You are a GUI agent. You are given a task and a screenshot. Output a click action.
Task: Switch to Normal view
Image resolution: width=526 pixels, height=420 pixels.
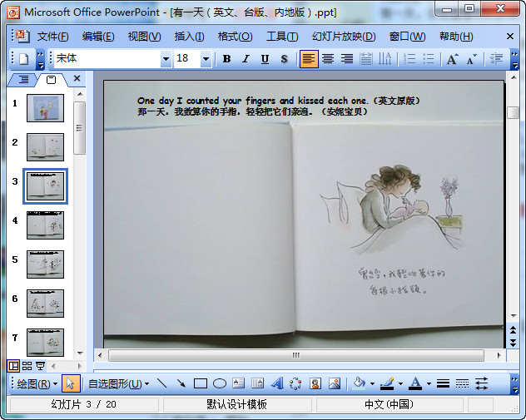point(14,366)
